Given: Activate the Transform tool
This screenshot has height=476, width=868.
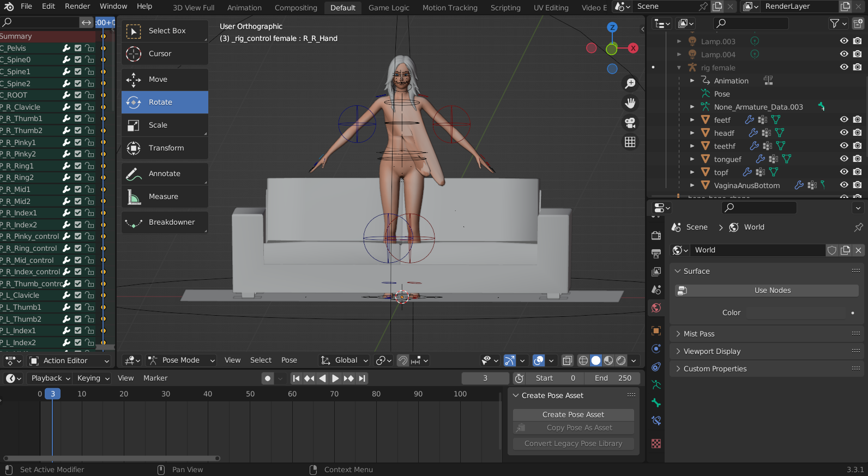Looking at the screenshot, I should pos(165,148).
